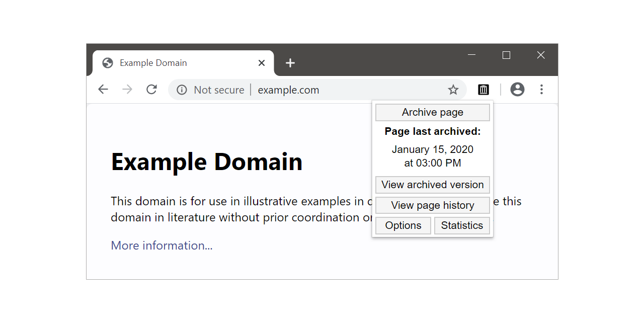This screenshot has width=644, height=322.
Task: Open View page history
Action: [433, 205]
